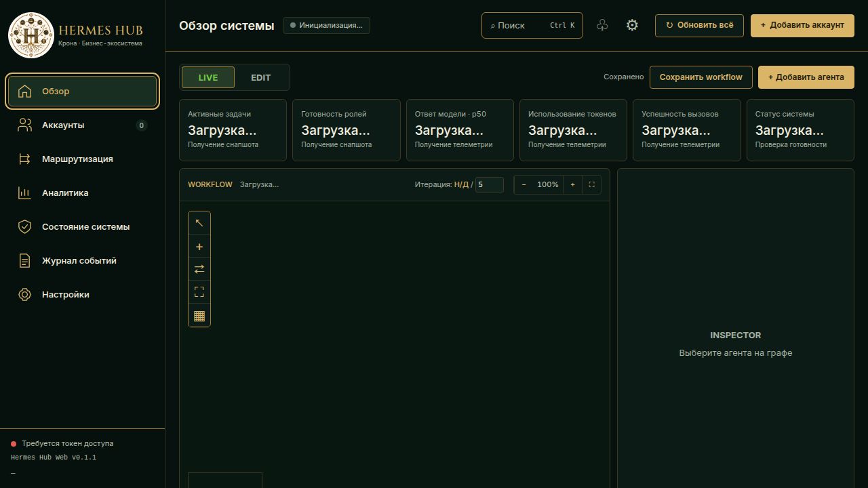Viewport: 868px width, 488px height.
Task: Select the swap arrows connection tool
Action: [x=199, y=269]
